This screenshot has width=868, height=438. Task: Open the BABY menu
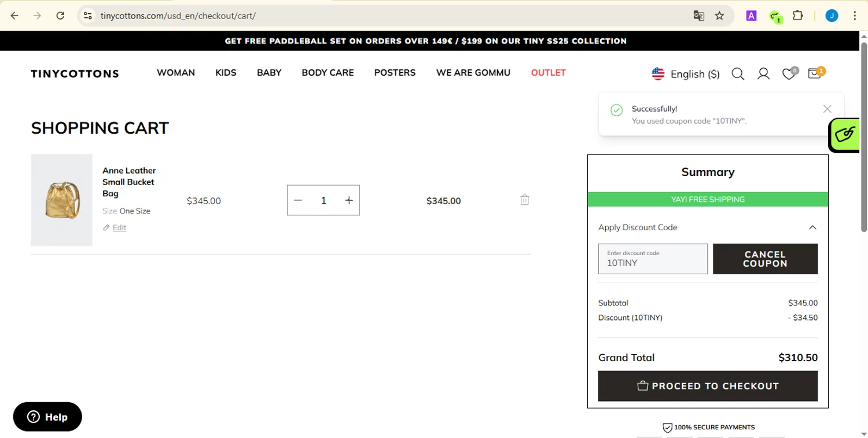point(269,73)
